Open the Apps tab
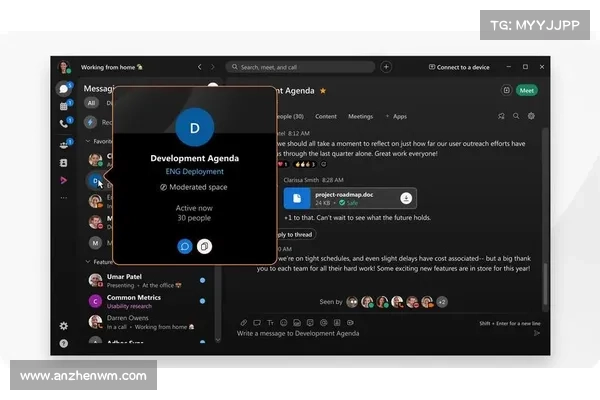The image size is (600, 400). 396,116
